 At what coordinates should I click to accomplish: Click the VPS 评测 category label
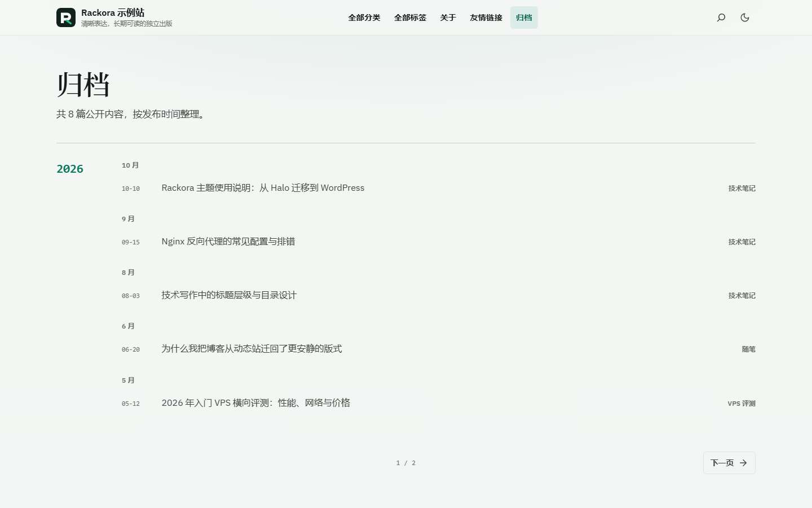tap(742, 404)
